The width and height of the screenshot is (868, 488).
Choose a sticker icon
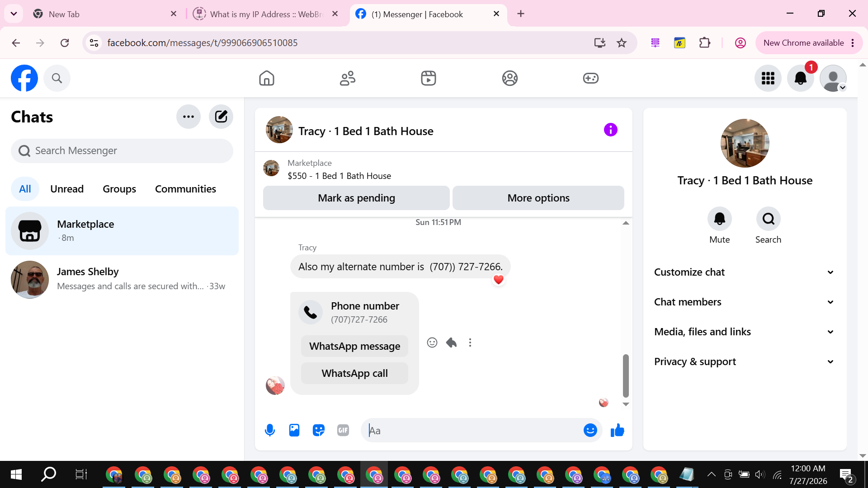319,430
